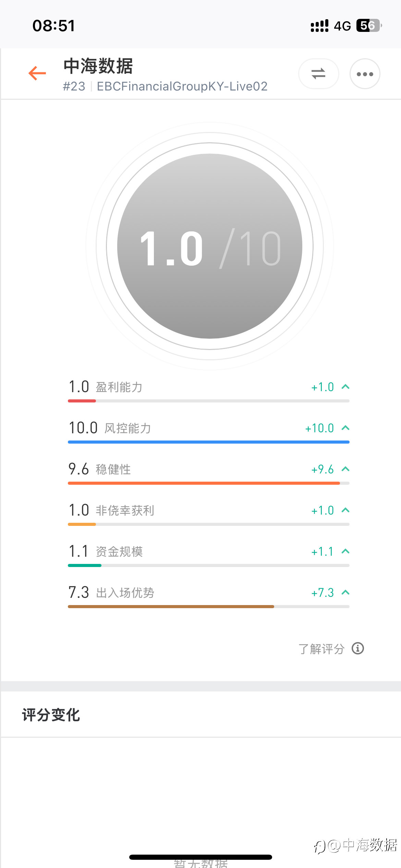Tap the 1.0/10 overall score circle
This screenshot has height=868, width=401.
[x=210, y=246]
